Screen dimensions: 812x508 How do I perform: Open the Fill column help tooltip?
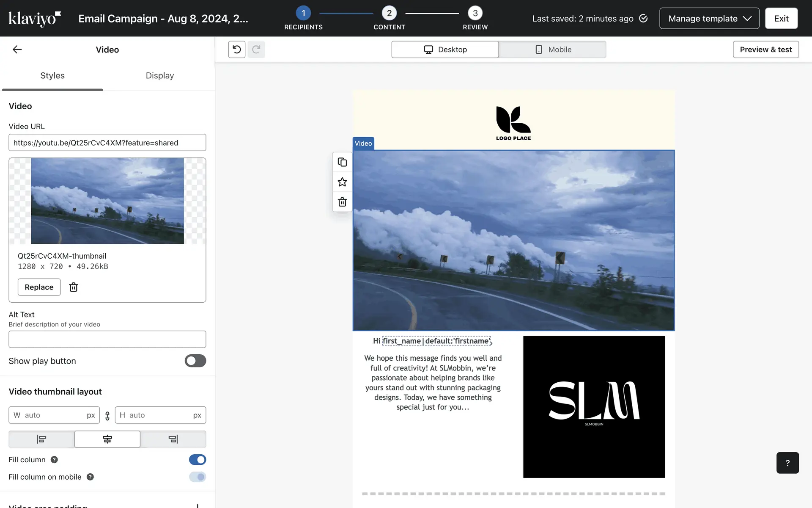[x=54, y=460]
